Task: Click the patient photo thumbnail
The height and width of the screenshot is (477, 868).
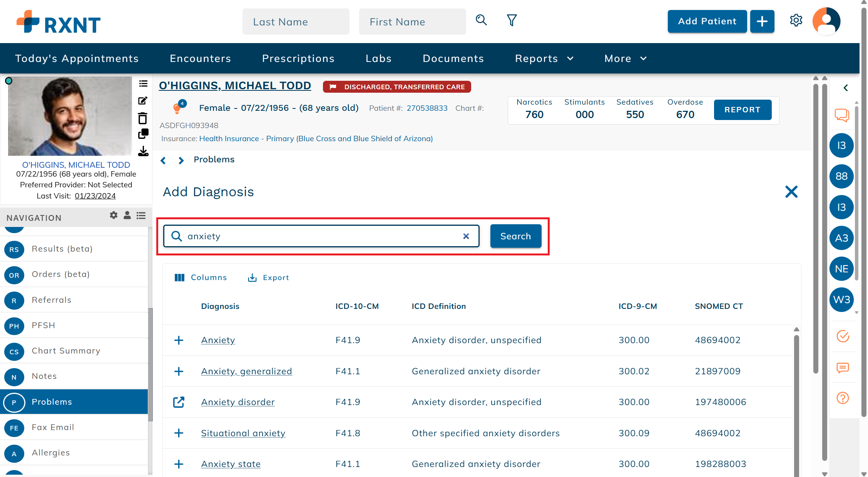Action: coord(70,116)
